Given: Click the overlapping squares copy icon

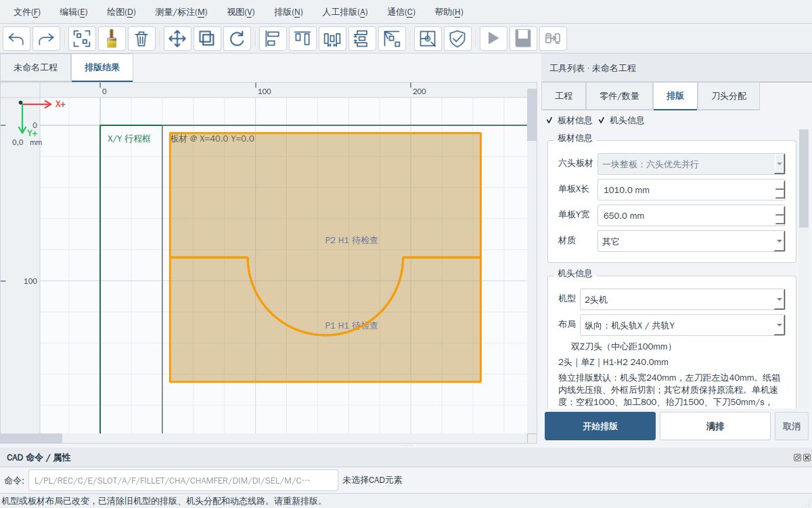Looking at the screenshot, I should click(x=207, y=39).
